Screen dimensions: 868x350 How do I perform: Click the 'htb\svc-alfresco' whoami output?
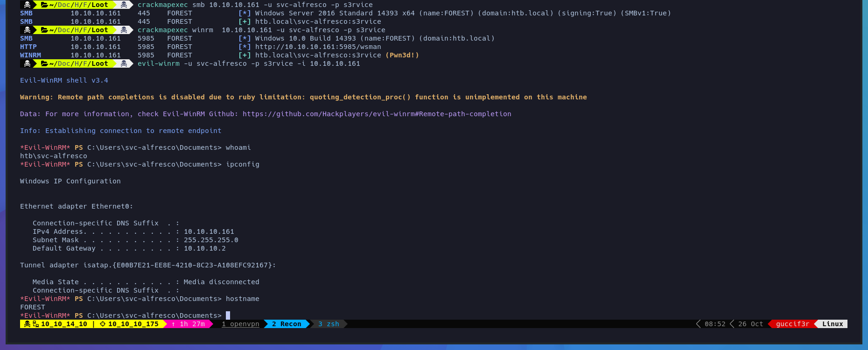pos(53,156)
